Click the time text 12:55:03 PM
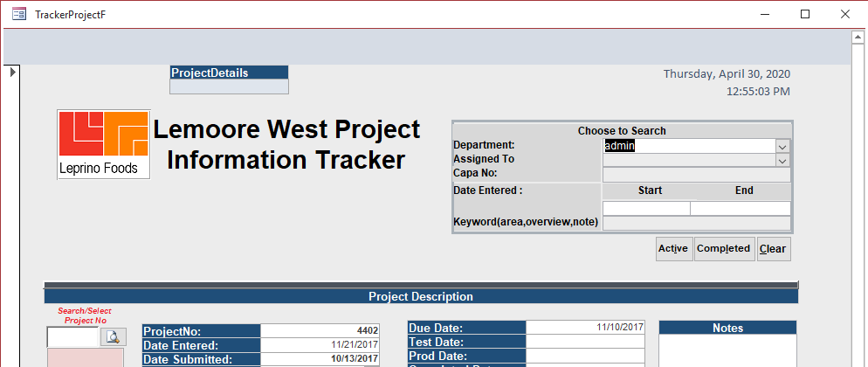 click(758, 92)
